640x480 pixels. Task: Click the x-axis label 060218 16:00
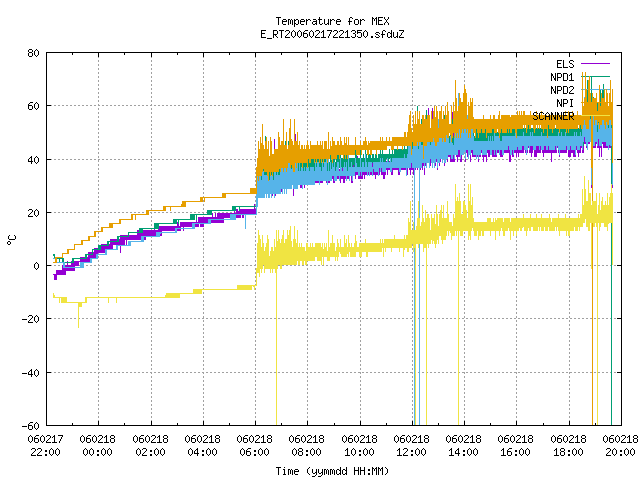(516, 446)
